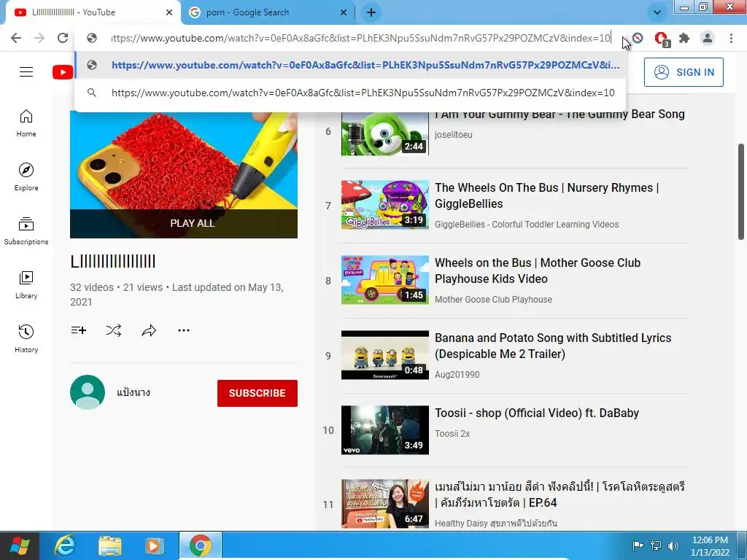
Task: Open Subscriptions in the sidebar
Action: pos(26,231)
